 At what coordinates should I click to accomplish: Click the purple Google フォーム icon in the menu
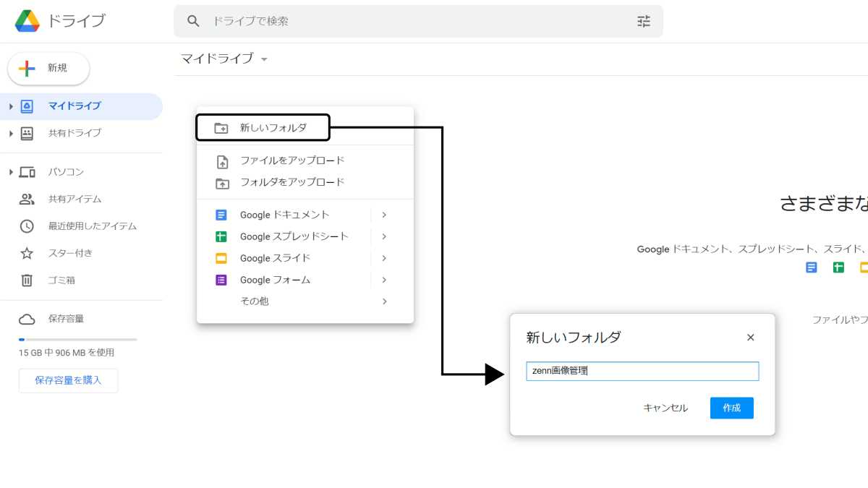pos(221,280)
